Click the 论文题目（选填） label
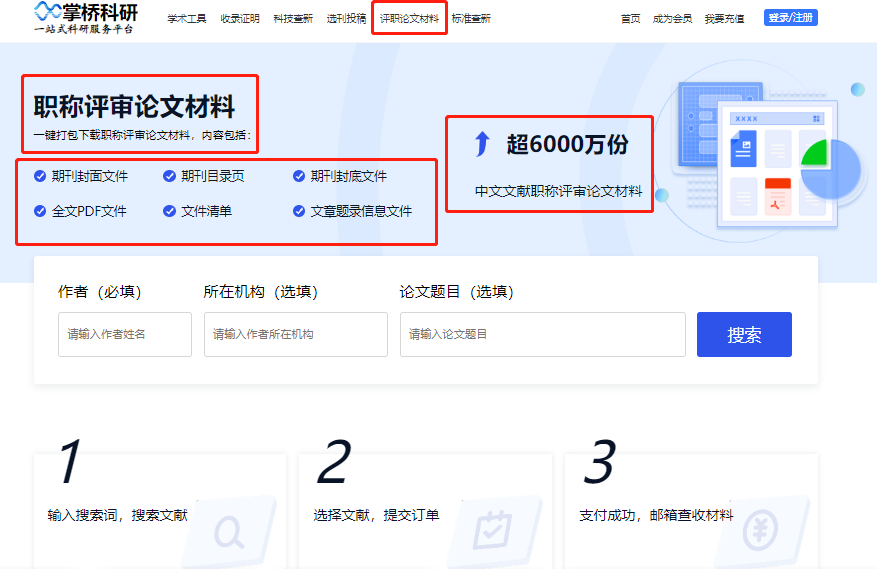Screen dimensions: 877x569 [456, 291]
